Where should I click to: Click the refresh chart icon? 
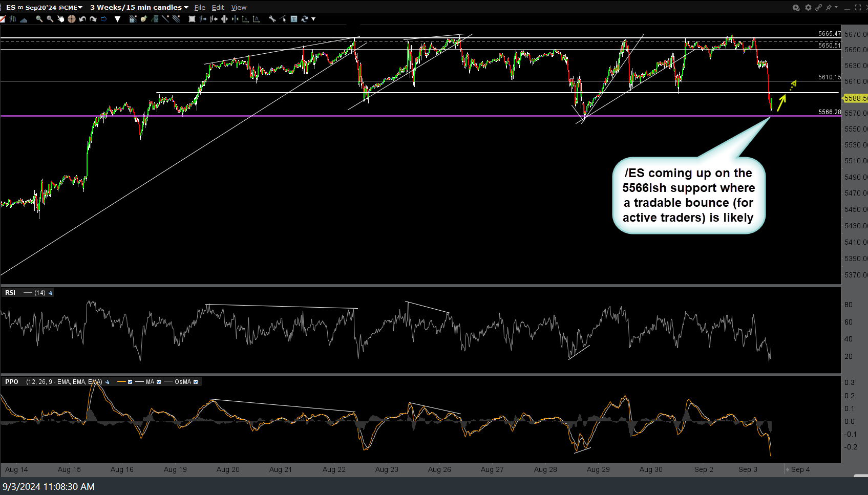click(305, 19)
